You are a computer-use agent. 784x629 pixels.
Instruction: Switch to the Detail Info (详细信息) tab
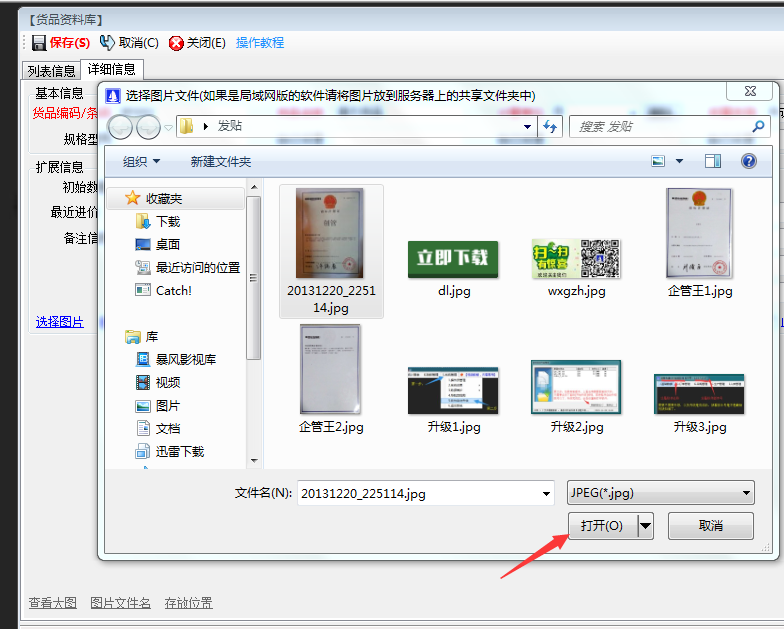[x=112, y=70]
